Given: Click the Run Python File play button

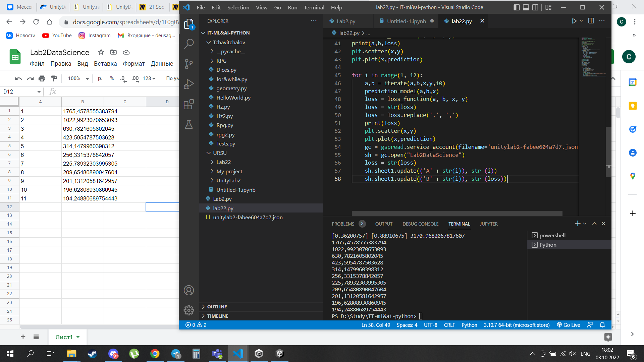Looking at the screenshot, I should pos(574,21).
